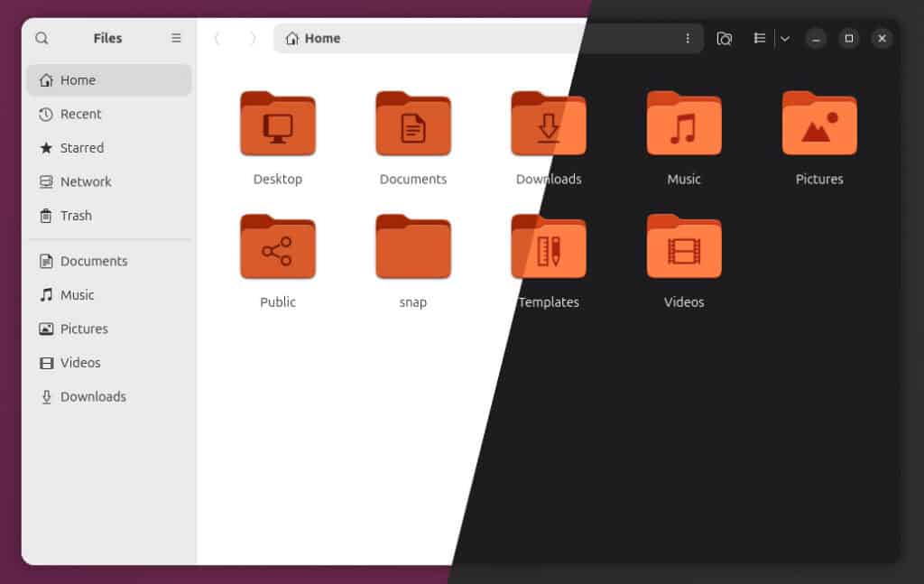The width and height of the screenshot is (924, 584).
Task: Open the Network location in the sidebar
Action: (x=86, y=181)
